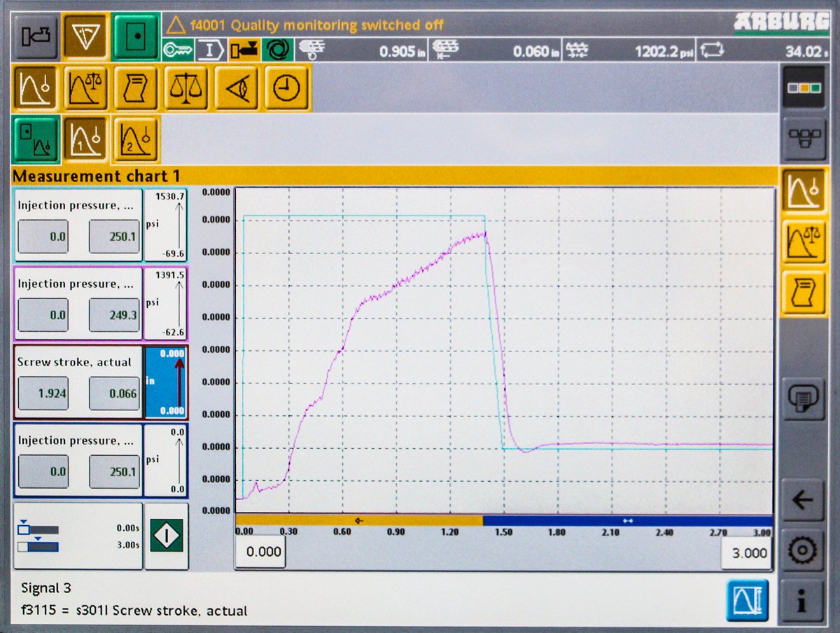Viewport: 840px width, 633px height.
Task: Click the dark blue signal 0.0 psi scale box
Action: coord(165,460)
